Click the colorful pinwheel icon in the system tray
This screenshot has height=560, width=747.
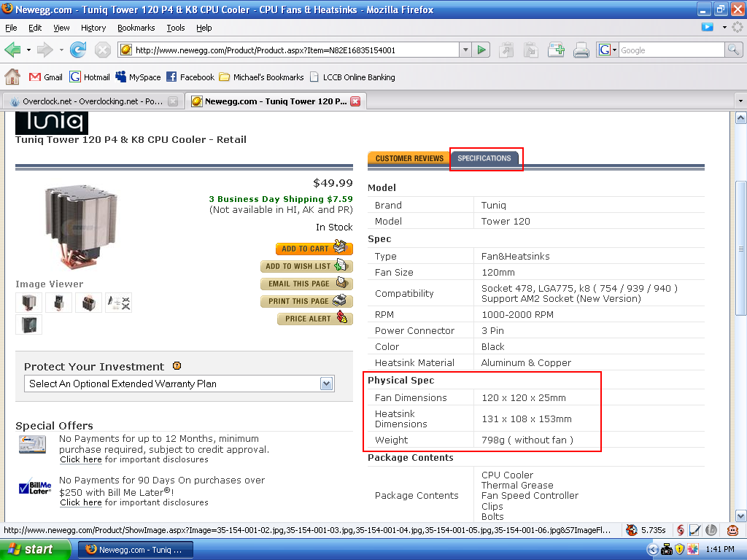point(692,550)
